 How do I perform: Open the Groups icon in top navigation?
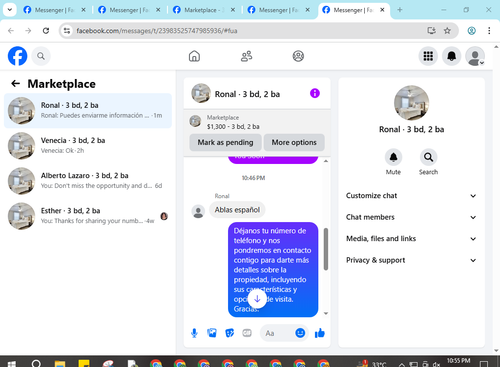298,56
